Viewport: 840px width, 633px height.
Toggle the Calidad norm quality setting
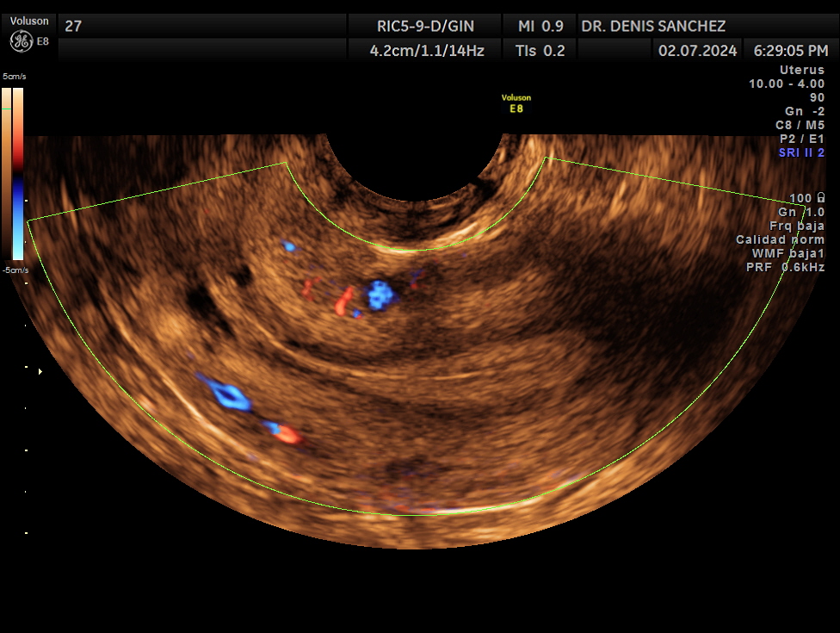(x=782, y=239)
